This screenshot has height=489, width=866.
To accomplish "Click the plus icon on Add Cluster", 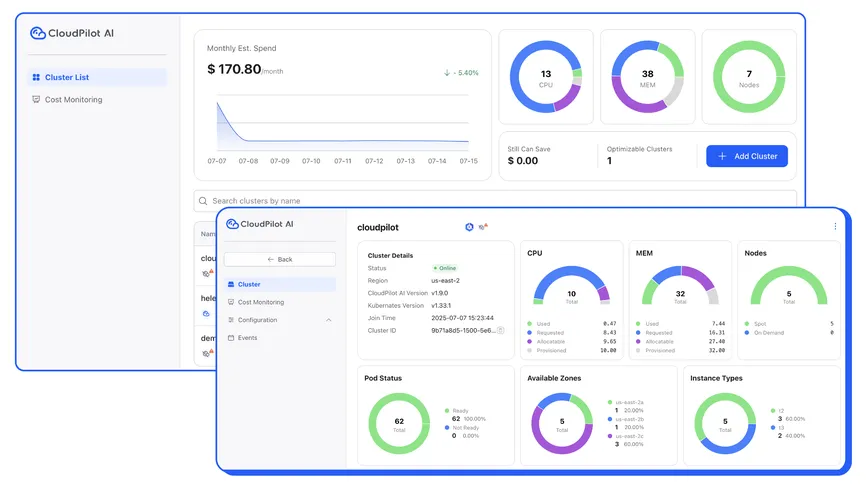I will pos(722,156).
